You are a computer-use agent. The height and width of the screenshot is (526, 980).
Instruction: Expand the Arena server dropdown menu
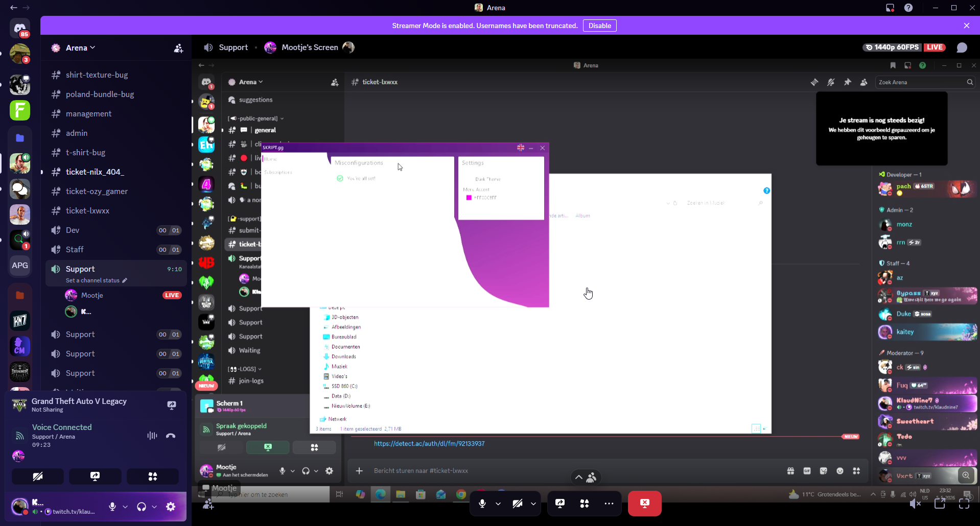pyautogui.click(x=81, y=48)
